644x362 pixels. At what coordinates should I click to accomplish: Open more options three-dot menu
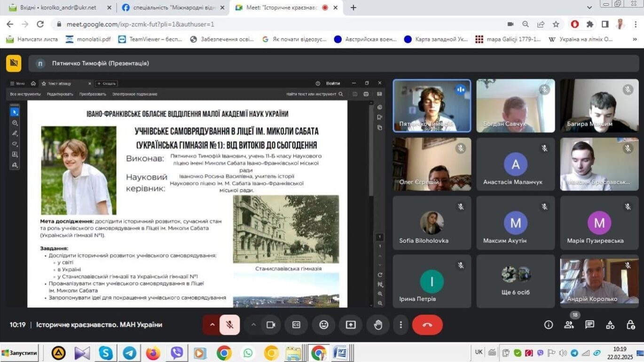tap(401, 325)
